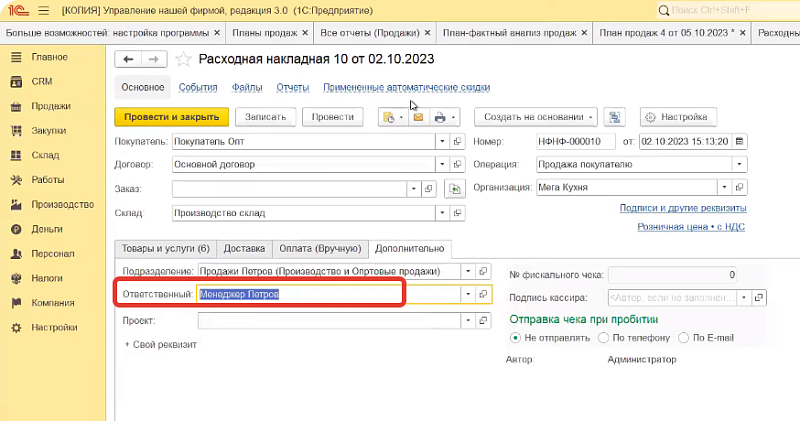Expand Покупатель dropdown list
This screenshot has height=421, width=800.
pyautogui.click(x=442, y=141)
